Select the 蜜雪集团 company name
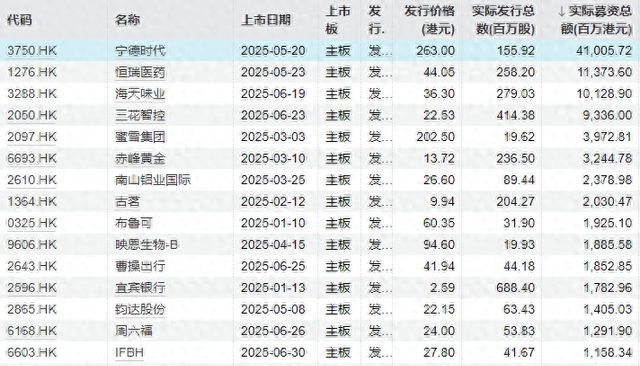 [140, 137]
